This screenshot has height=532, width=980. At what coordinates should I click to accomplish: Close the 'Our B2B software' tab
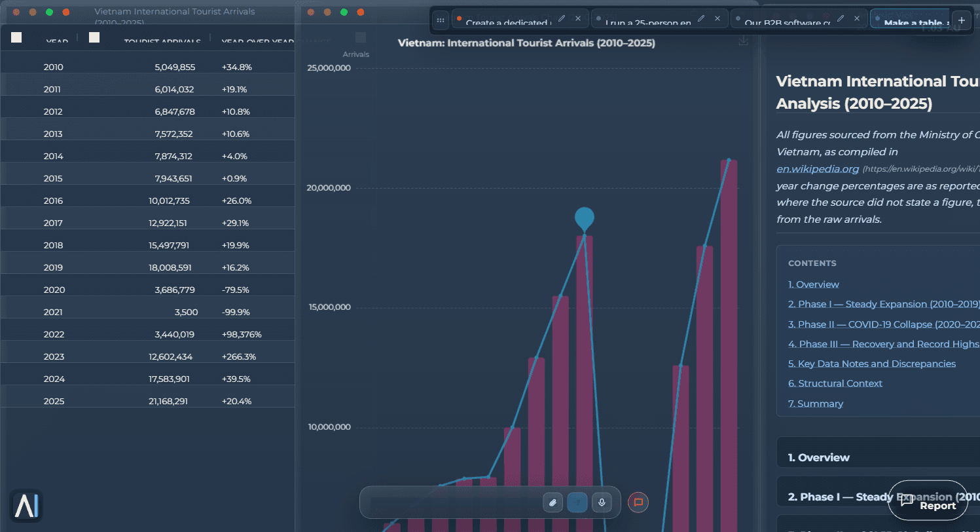[x=857, y=18]
